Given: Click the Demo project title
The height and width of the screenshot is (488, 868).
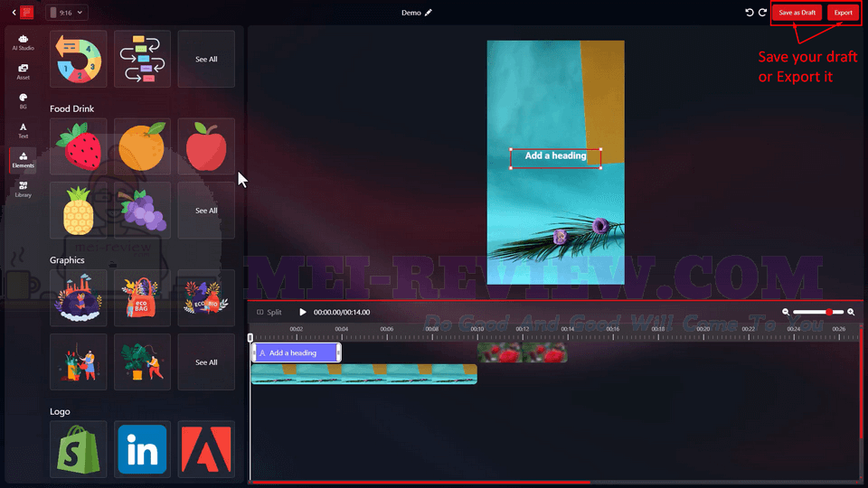Looking at the screenshot, I should (411, 12).
